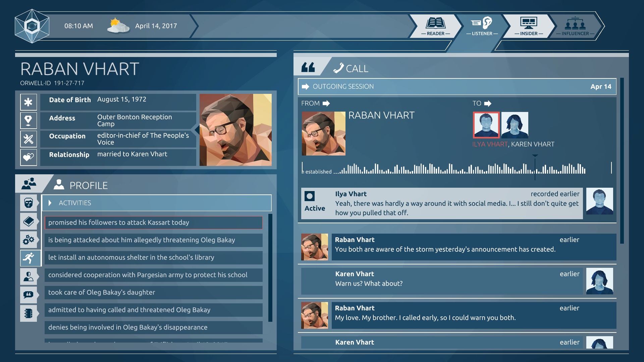
Task: Click the relationship hearts icon
Action: point(29,157)
